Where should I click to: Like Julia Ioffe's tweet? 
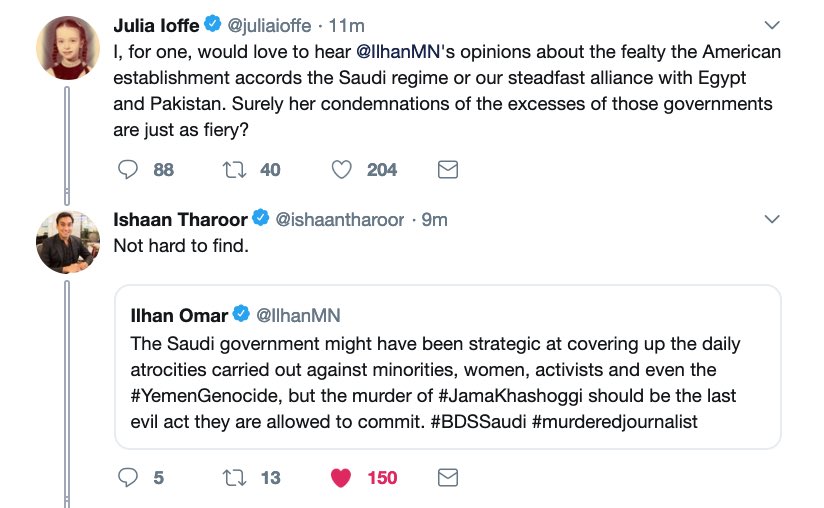[x=342, y=170]
